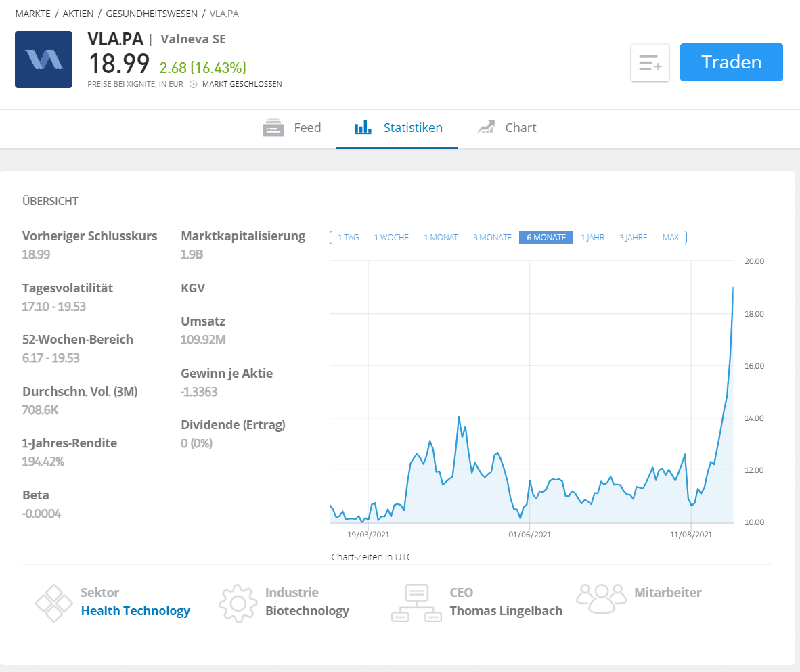The width and height of the screenshot is (800, 672).
Task: Click the 52-Wochen-Bereich value 6.17 - 19.53
Action: point(51,358)
